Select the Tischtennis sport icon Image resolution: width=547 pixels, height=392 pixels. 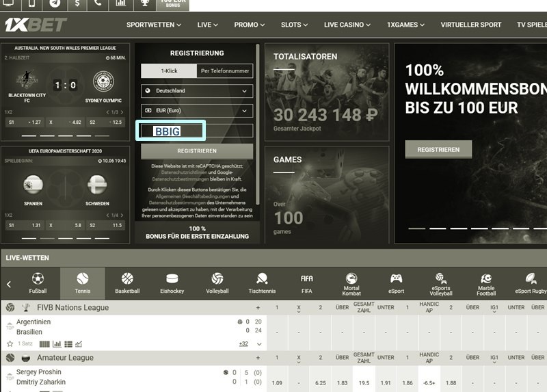262,283
